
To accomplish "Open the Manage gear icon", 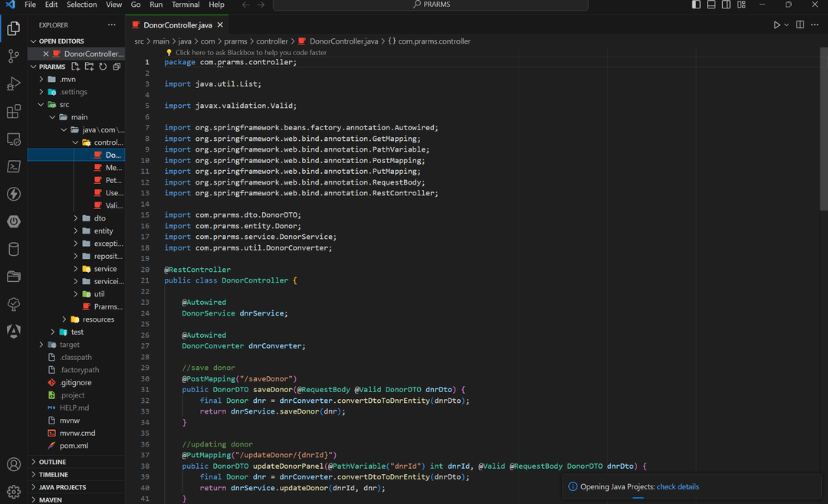I will click(13, 491).
